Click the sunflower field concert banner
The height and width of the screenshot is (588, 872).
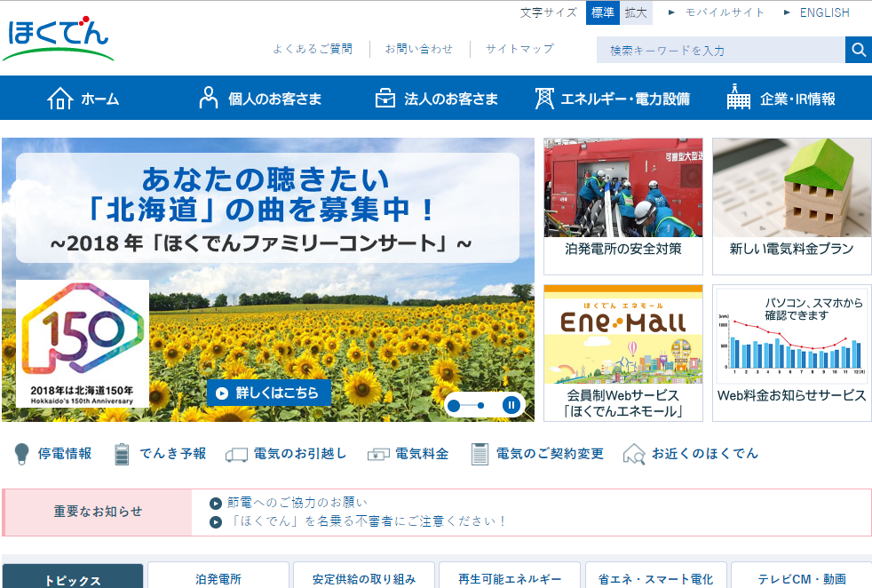(x=268, y=279)
